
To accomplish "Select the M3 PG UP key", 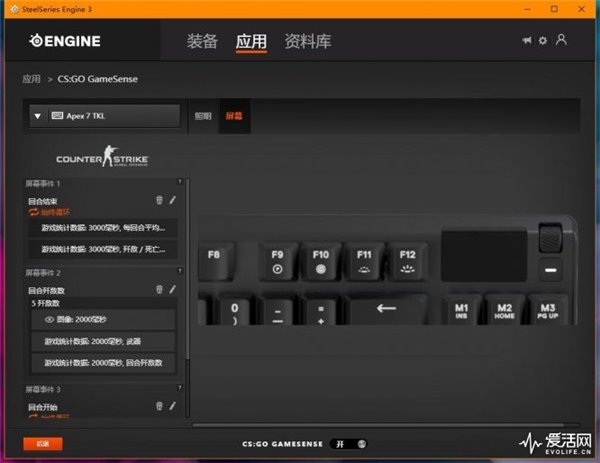I will click(548, 311).
